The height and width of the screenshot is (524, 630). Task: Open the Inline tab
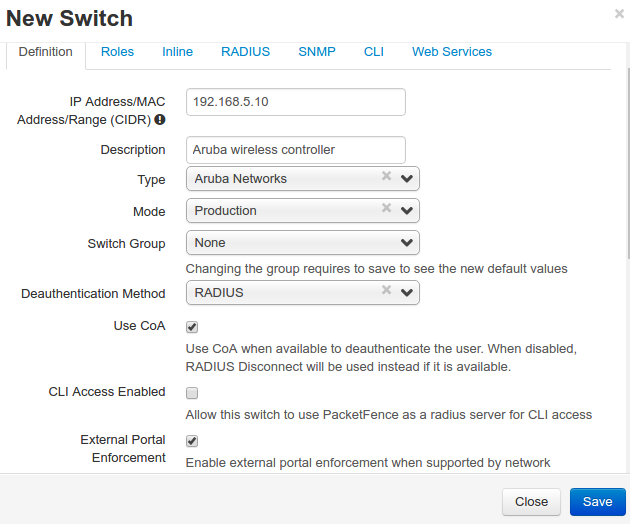(x=177, y=52)
